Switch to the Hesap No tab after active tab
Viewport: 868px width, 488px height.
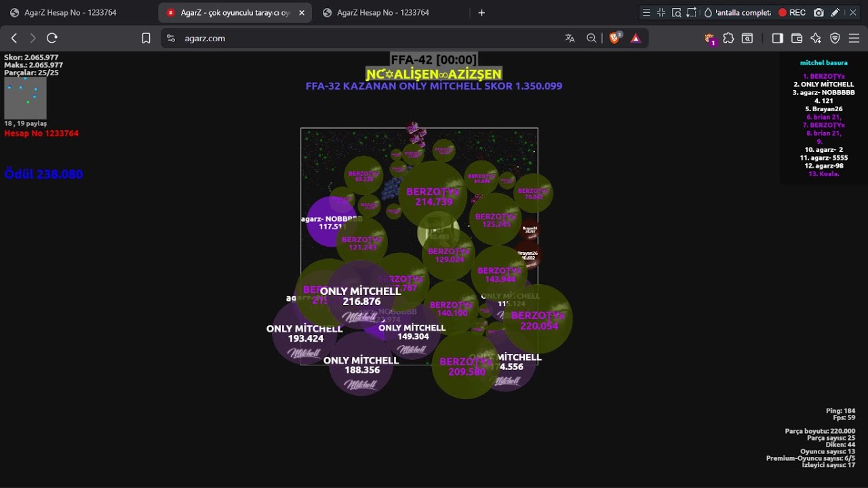point(391,13)
